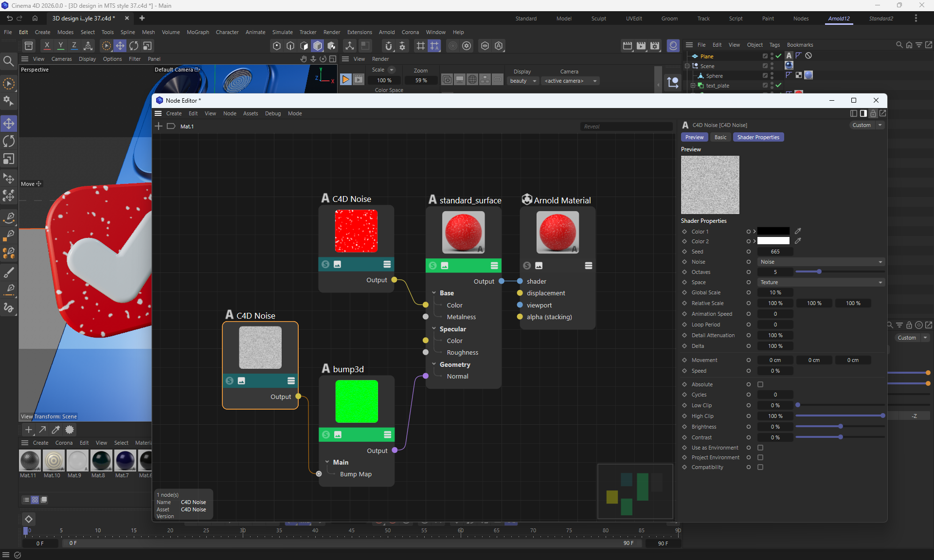934x560 pixels.
Task: Open the Noise type dropdown
Action: click(821, 262)
